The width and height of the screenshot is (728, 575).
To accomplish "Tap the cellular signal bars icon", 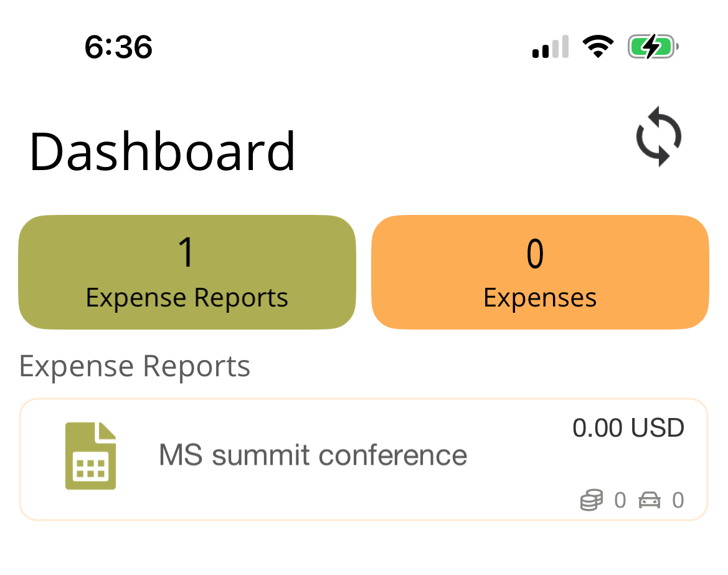I will coord(551,47).
